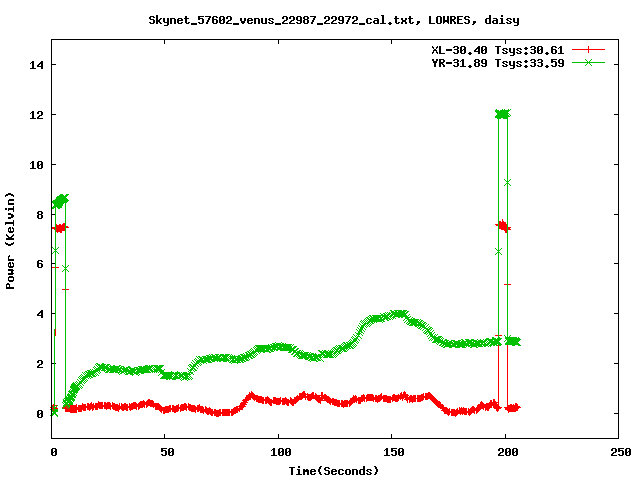Click the y-axis tick label 14
This screenshot has height=480, width=640.
(36, 65)
